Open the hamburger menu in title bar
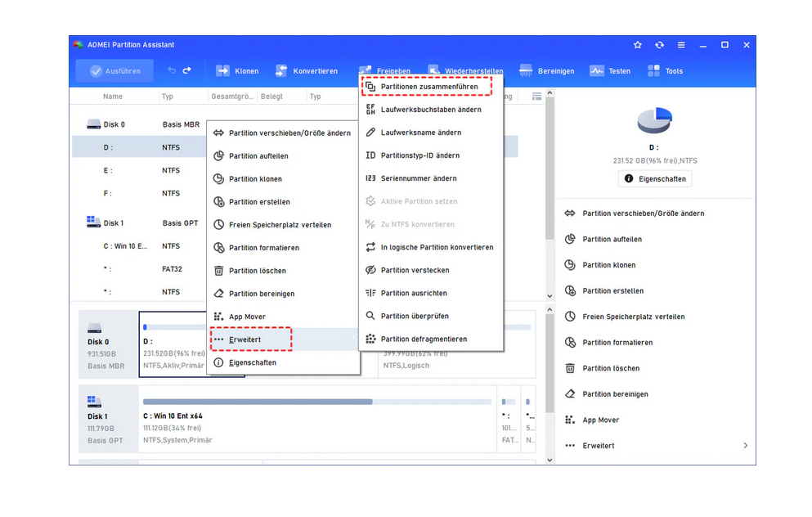 coord(680,45)
